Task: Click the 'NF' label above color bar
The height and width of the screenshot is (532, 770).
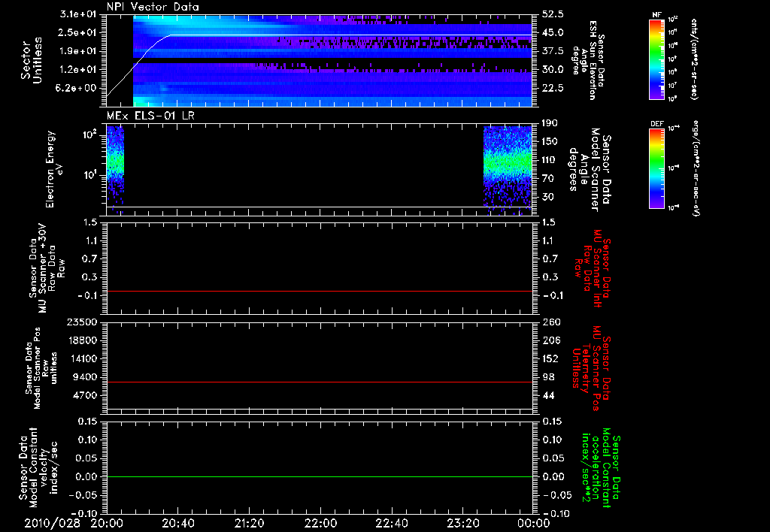Action: (657, 15)
